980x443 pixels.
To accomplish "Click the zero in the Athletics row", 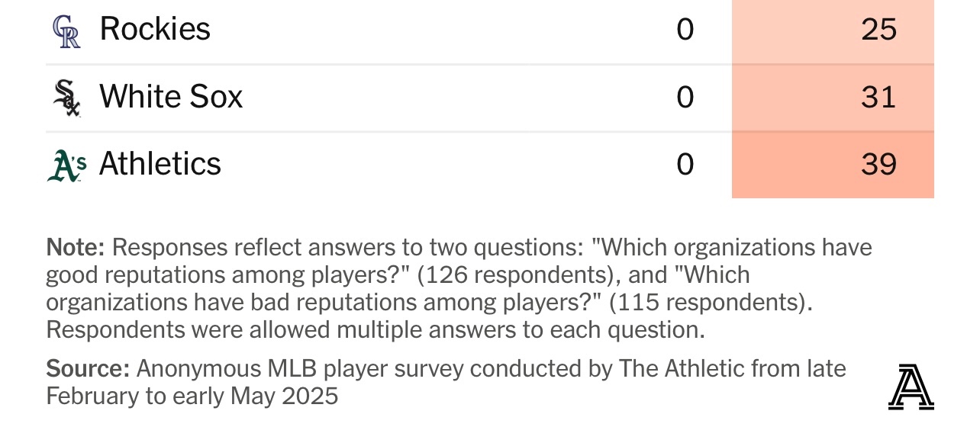I will coord(685,164).
